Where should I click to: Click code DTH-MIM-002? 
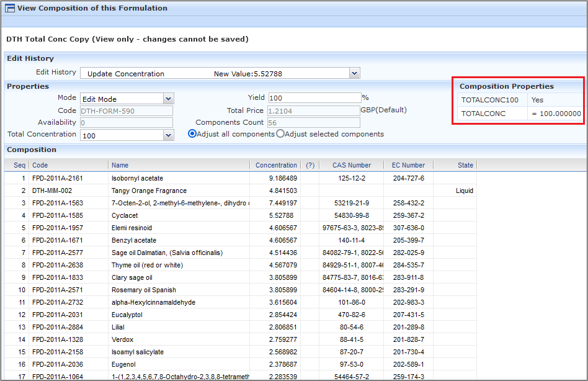click(52, 191)
